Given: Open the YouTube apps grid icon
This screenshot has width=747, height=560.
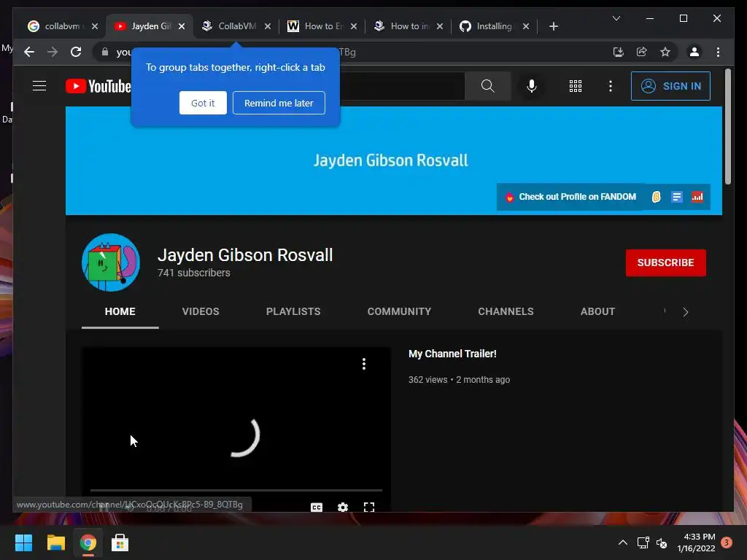Looking at the screenshot, I should coord(575,86).
